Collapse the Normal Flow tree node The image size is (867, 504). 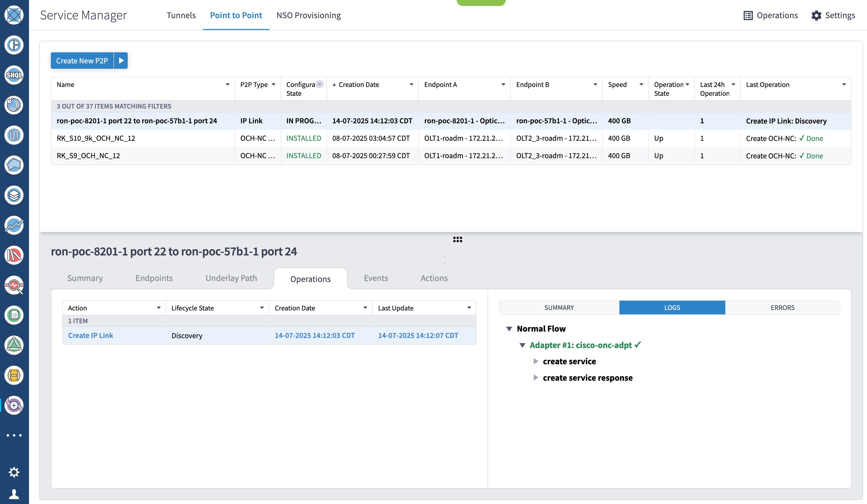[509, 329]
